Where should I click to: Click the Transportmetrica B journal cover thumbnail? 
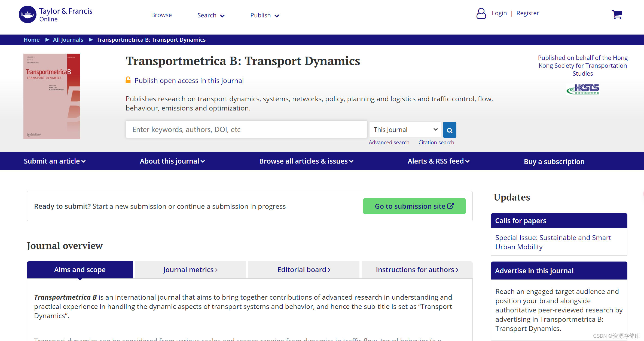(52, 96)
